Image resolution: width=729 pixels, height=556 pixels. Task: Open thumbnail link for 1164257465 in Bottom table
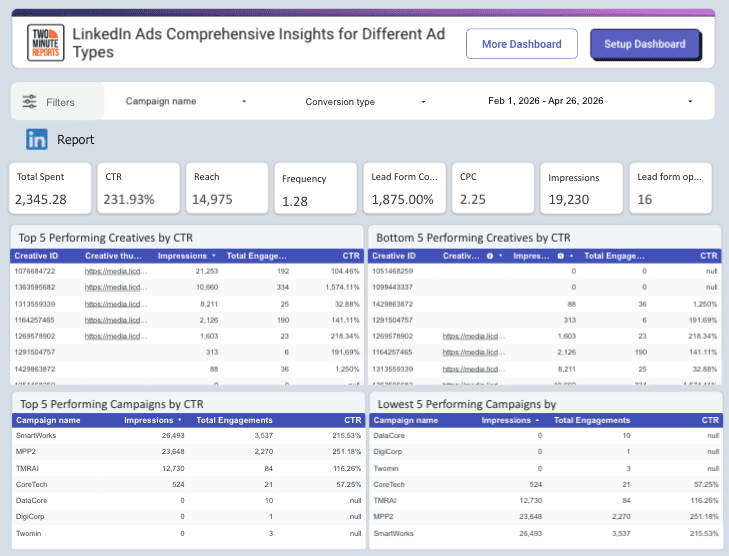[474, 352]
